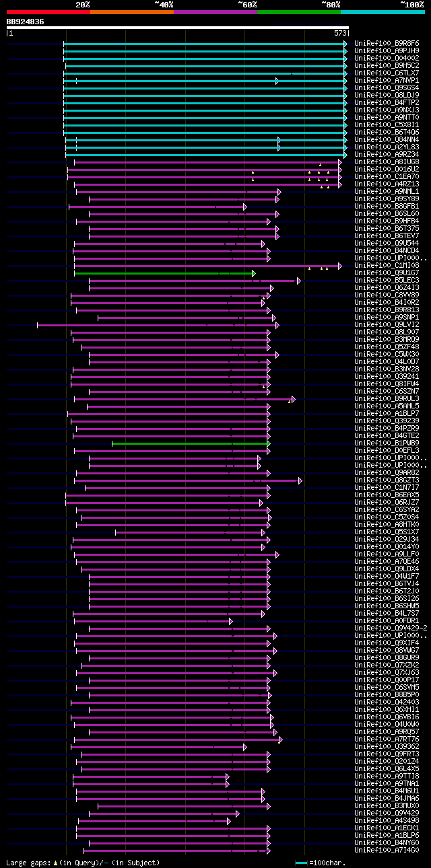Click the UniRef100_A9NML1 label

387,192
